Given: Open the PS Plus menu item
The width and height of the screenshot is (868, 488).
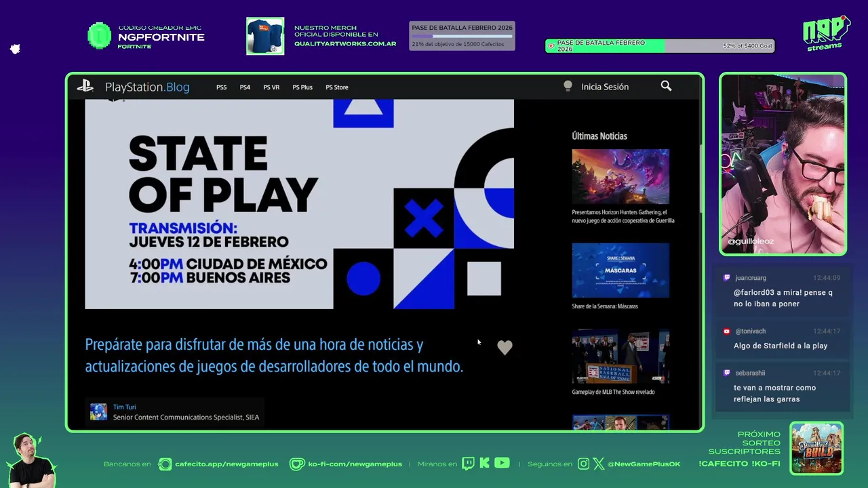Looking at the screenshot, I should pyautogui.click(x=302, y=87).
